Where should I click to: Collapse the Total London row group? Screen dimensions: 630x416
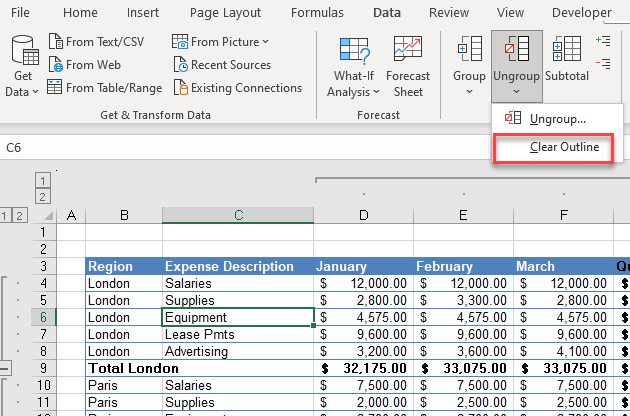5,368
